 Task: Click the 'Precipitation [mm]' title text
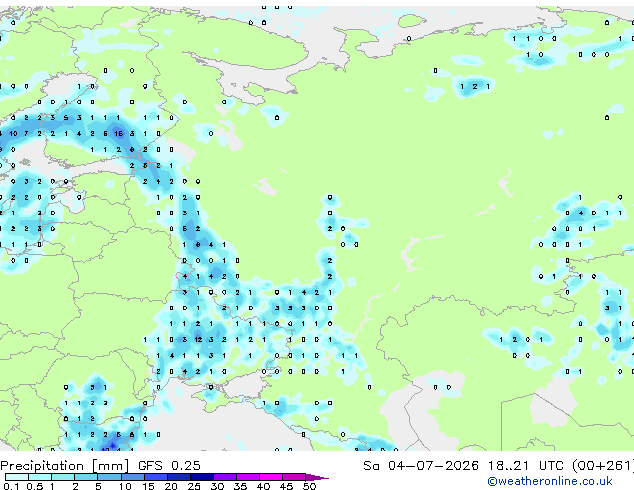tap(65, 466)
